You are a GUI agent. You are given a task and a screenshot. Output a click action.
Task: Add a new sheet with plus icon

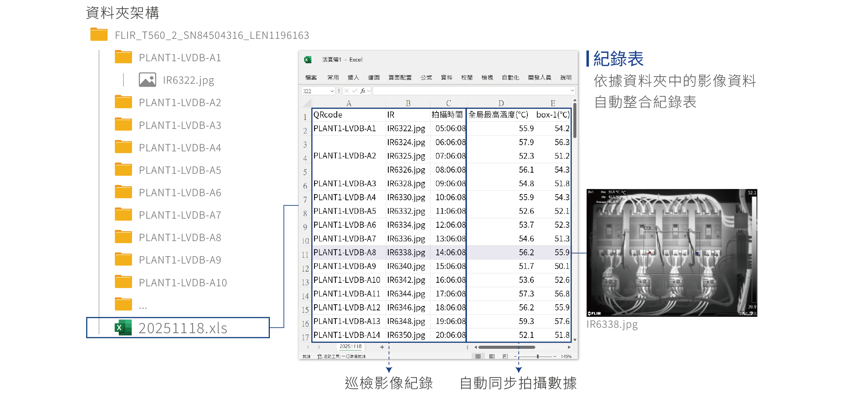tap(382, 347)
